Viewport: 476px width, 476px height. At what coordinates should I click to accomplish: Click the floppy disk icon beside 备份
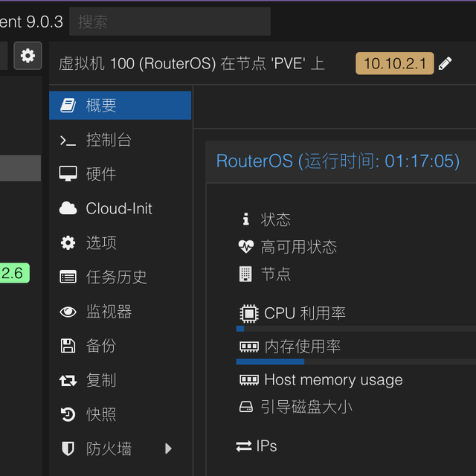tap(68, 346)
